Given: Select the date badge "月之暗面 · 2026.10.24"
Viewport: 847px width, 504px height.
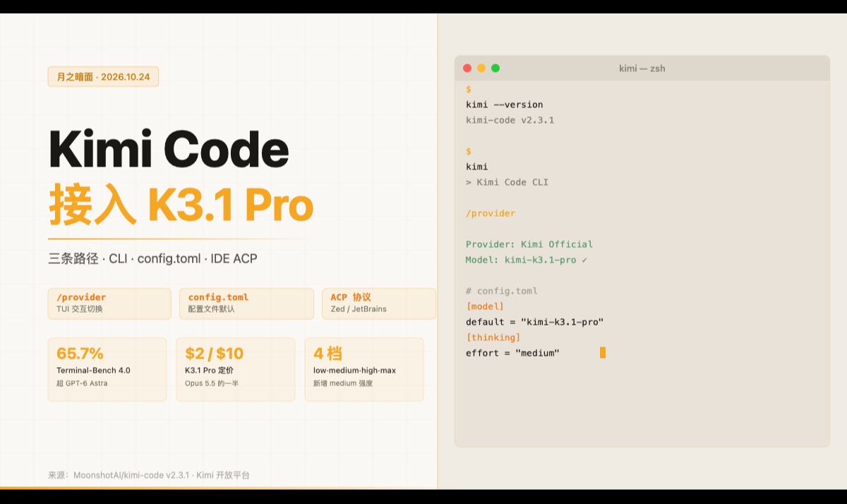Looking at the screenshot, I should click(103, 77).
